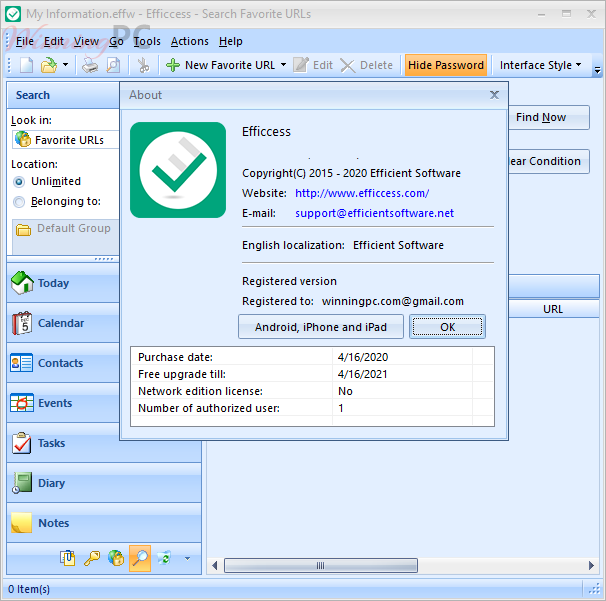
Task: Click the Print Preview toolbar icon
Action: click(x=113, y=65)
